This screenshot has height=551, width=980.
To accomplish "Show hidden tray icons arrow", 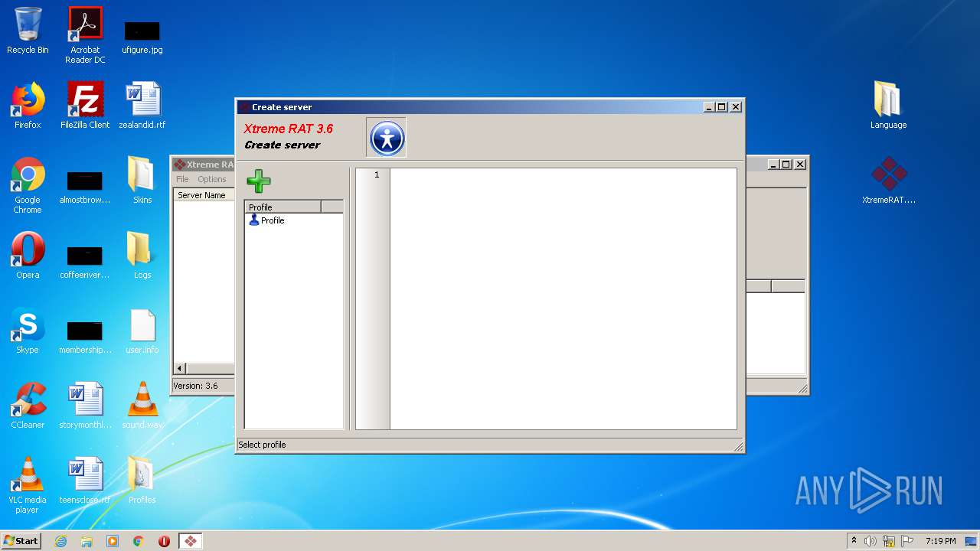I will click(854, 541).
